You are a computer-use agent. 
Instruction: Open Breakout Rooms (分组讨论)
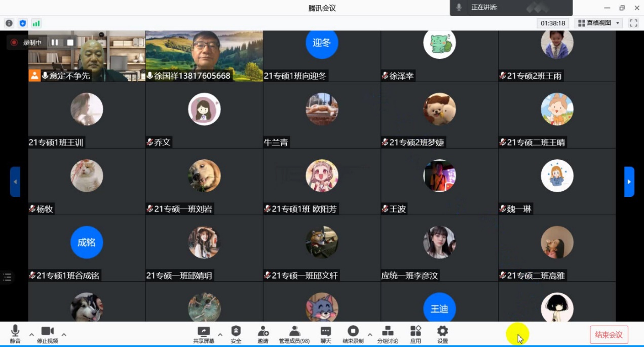click(388, 334)
